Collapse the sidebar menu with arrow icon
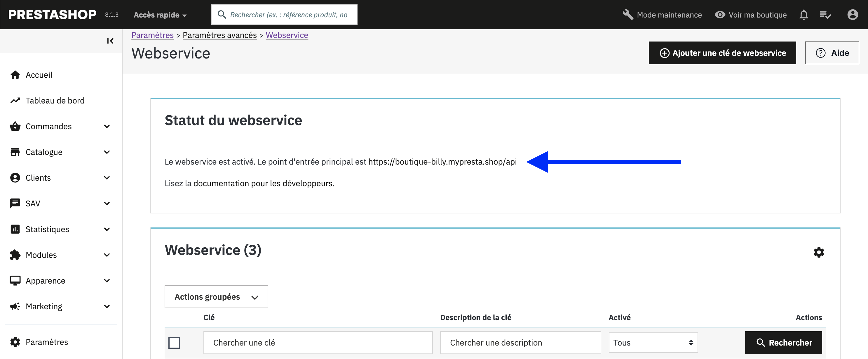This screenshot has height=359, width=868. tap(110, 41)
